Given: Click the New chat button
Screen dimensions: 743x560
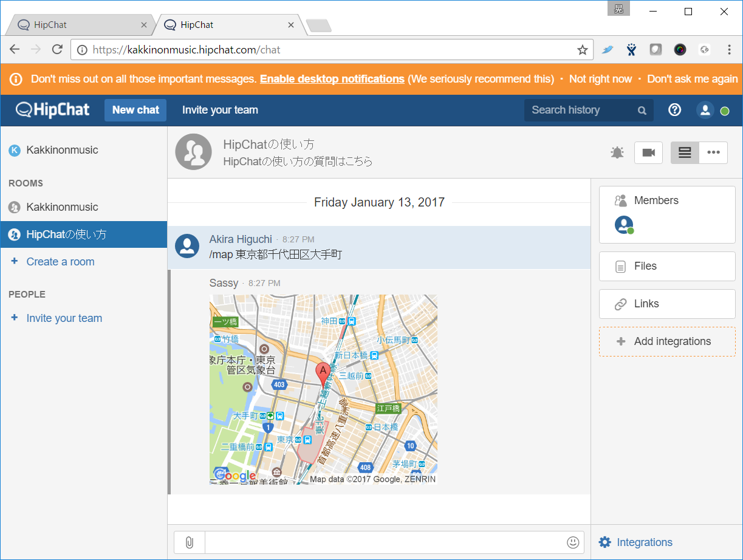Looking at the screenshot, I should pos(135,110).
